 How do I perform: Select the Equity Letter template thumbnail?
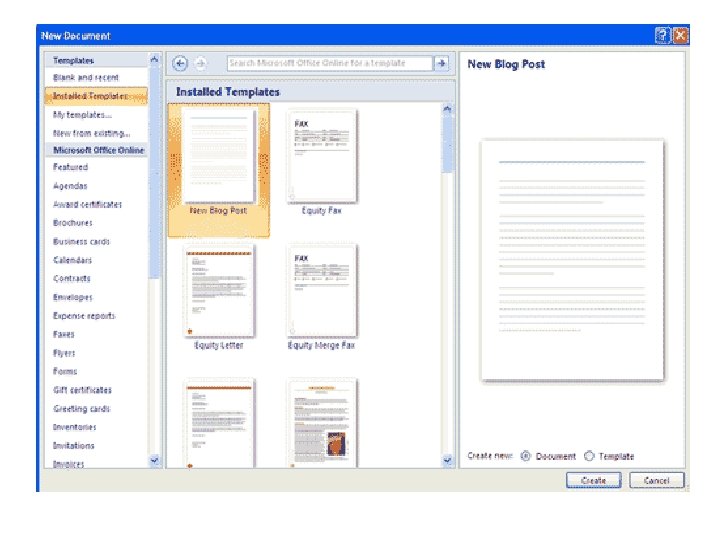coord(219,290)
